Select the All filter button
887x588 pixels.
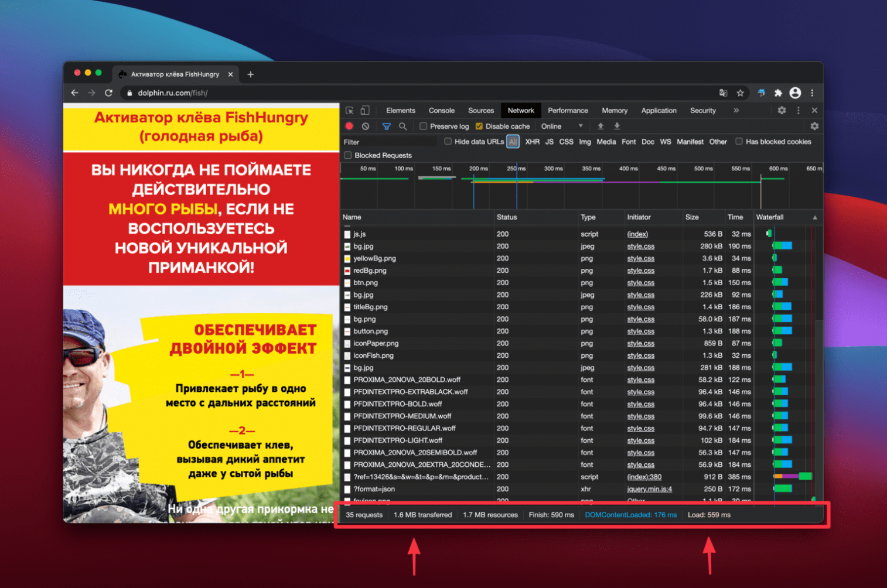513,142
